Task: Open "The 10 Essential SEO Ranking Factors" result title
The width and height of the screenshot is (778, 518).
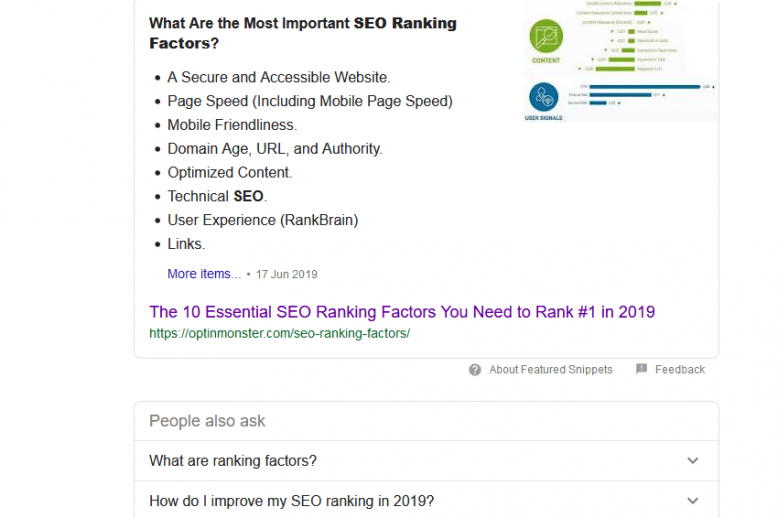Action: click(x=402, y=312)
